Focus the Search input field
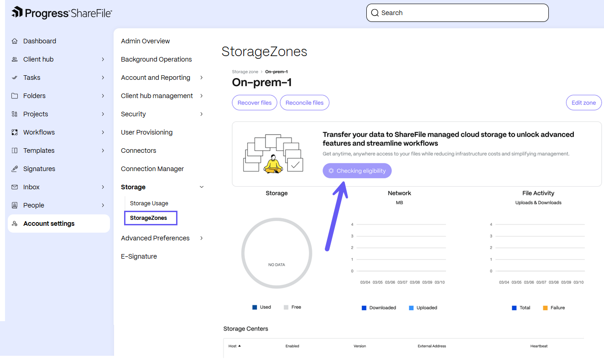Screen dimensions: 604x364 pyautogui.click(x=457, y=13)
